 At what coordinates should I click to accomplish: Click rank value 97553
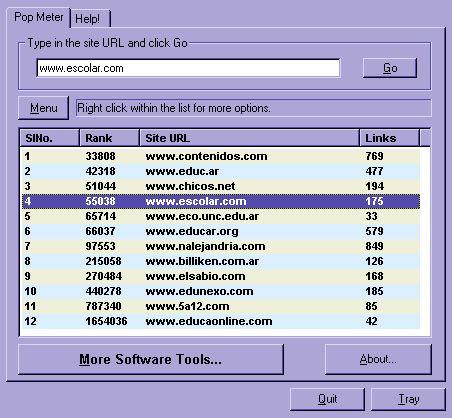point(100,246)
